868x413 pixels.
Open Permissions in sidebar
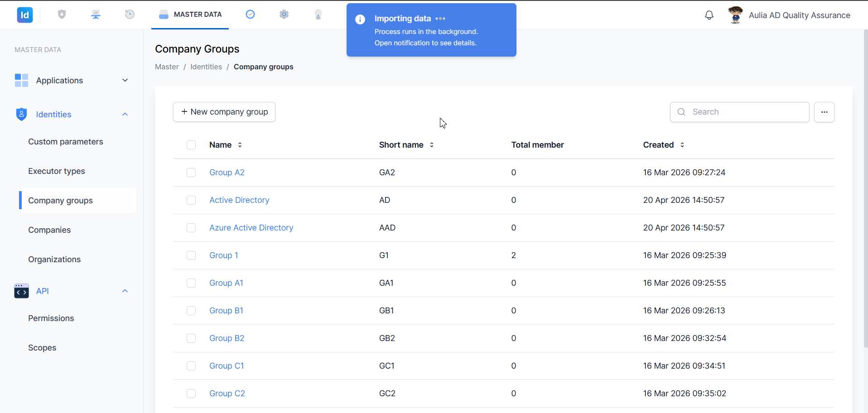tap(51, 318)
